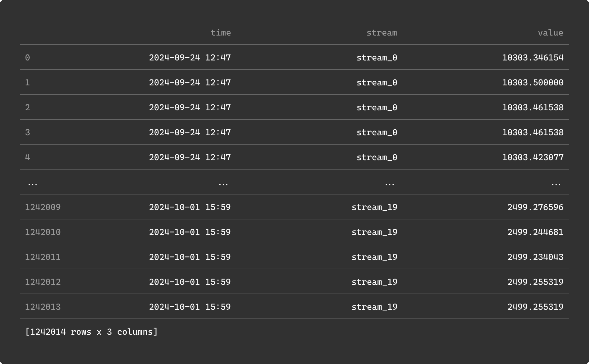This screenshot has width=589, height=364.
Task: Click the stream column header
Action: pos(381,33)
